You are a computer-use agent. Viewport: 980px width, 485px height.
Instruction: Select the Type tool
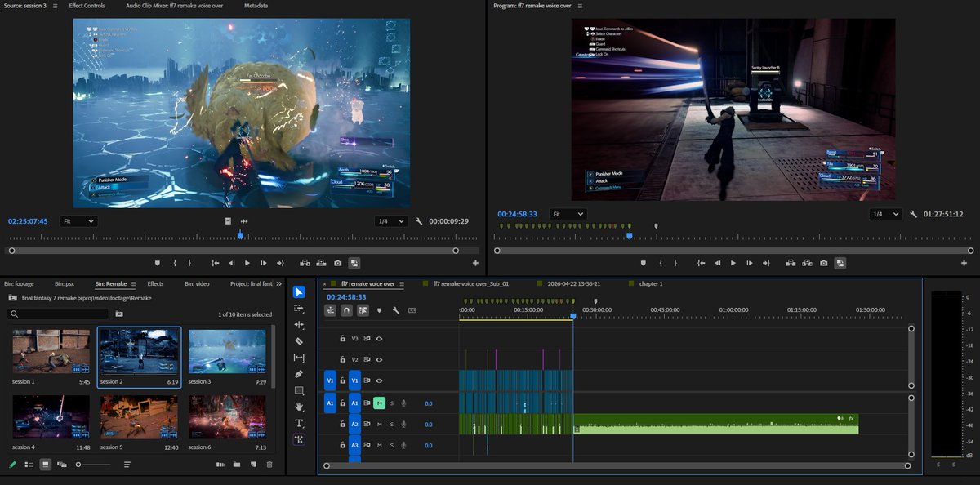pos(299,423)
